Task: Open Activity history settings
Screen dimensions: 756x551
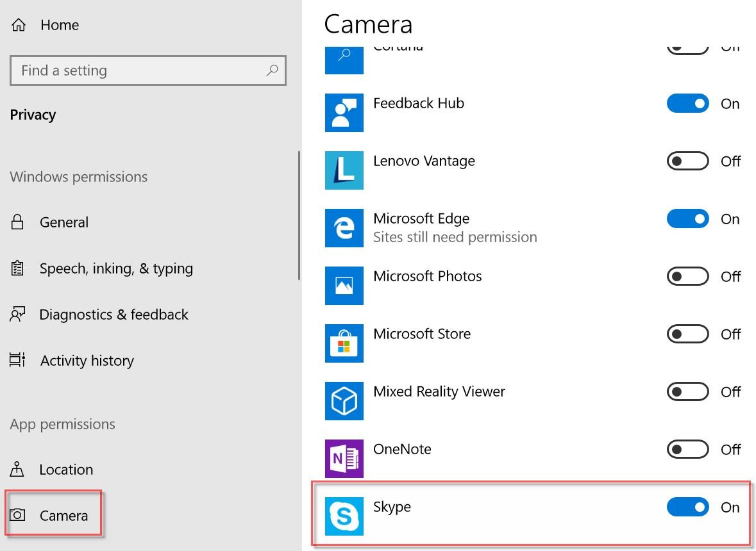Action: (87, 360)
